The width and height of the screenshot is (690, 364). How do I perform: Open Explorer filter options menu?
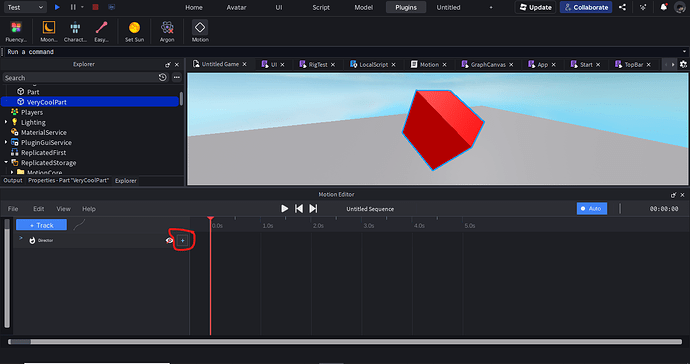pyautogui.click(x=177, y=77)
